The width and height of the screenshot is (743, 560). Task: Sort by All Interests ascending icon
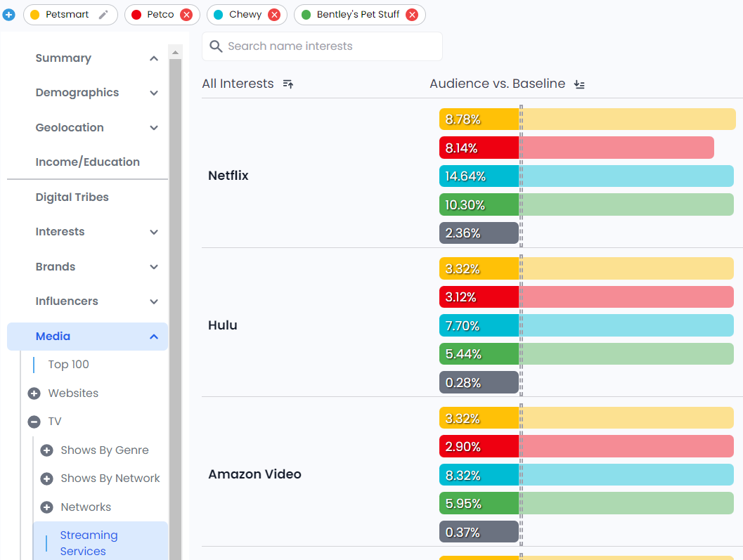click(288, 84)
